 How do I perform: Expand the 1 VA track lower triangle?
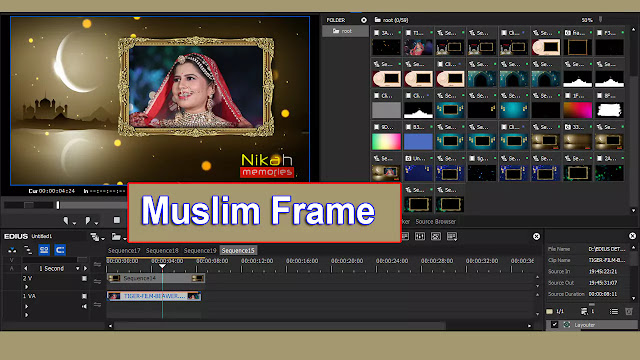pos(27,315)
